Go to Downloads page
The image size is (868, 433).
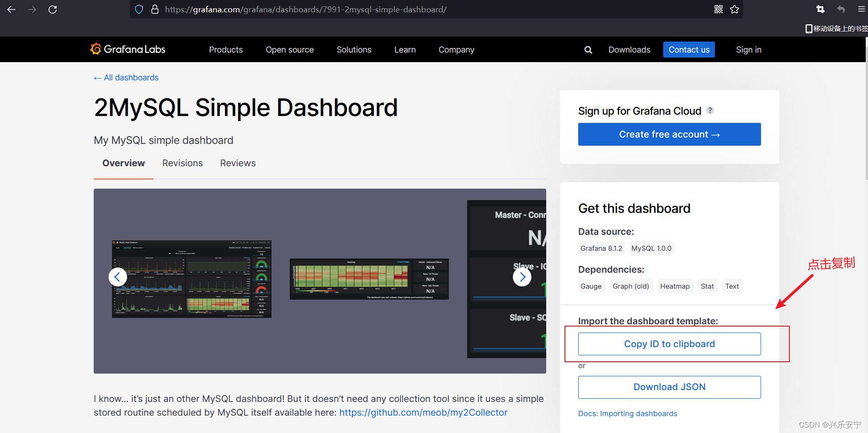click(629, 50)
